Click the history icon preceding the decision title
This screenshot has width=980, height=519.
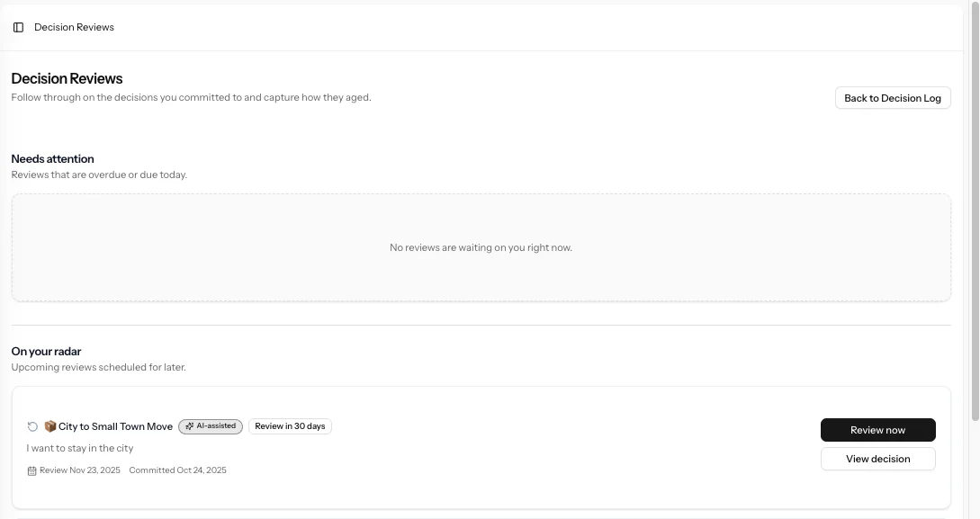(x=32, y=425)
